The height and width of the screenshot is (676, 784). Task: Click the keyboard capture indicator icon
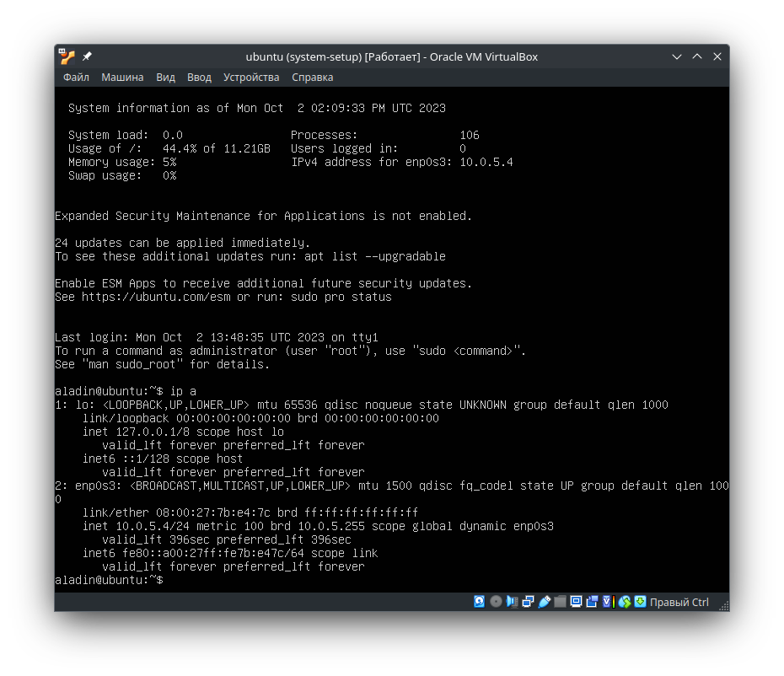(x=641, y=602)
